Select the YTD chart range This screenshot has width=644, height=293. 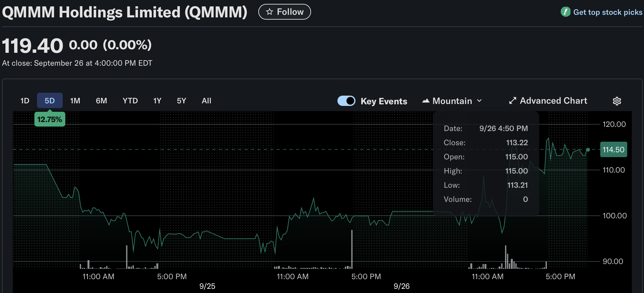point(130,100)
